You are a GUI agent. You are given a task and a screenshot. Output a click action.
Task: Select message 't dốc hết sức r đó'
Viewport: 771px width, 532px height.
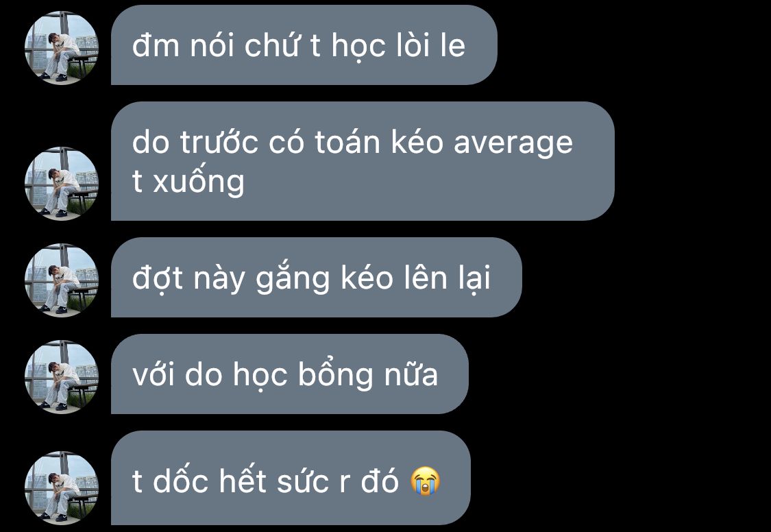pos(291,477)
